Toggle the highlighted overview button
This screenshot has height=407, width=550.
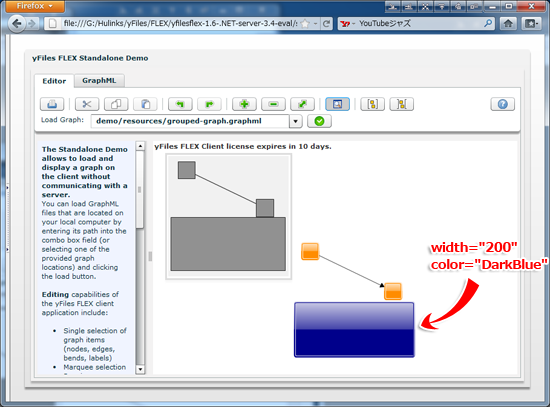pos(337,104)
